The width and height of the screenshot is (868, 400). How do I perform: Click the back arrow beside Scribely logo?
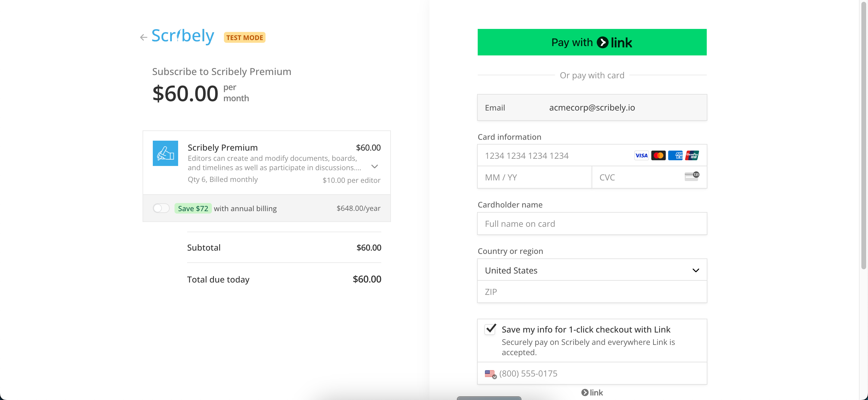tap(143, 37)
